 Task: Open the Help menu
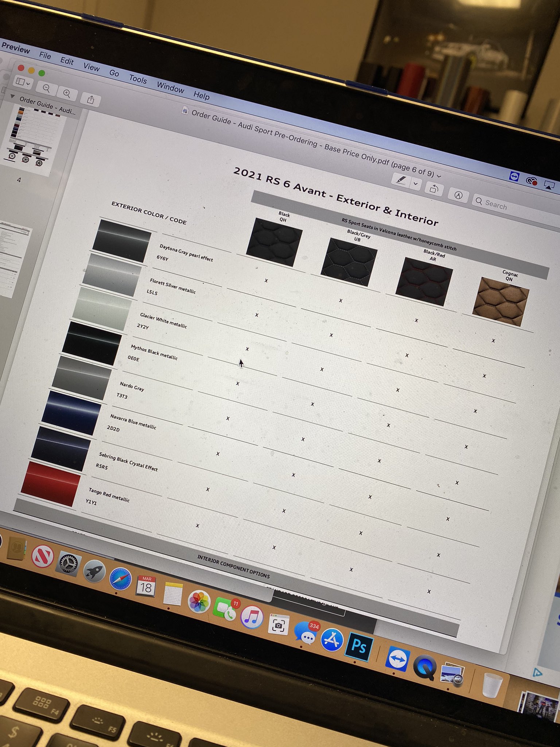pyautogui.click(x=201, y=95)
